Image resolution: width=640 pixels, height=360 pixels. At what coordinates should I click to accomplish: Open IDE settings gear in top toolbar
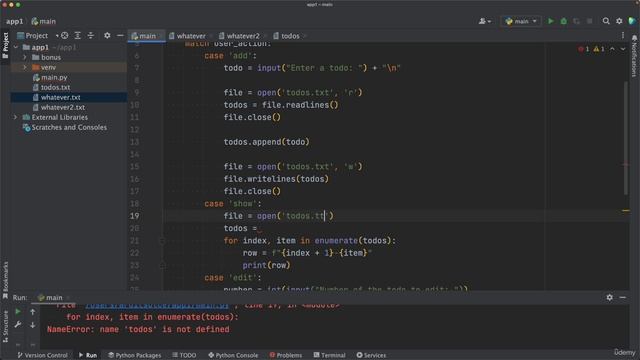[x=619, y=21]
